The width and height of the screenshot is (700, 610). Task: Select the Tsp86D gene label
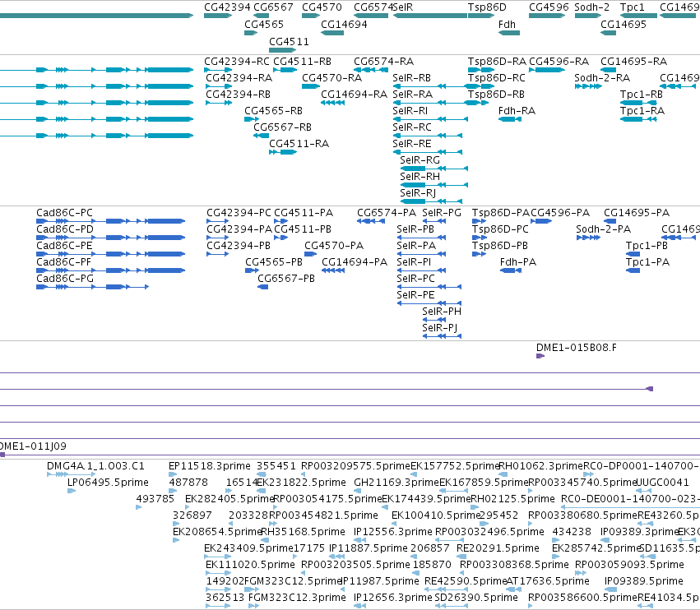pos(487,7)
